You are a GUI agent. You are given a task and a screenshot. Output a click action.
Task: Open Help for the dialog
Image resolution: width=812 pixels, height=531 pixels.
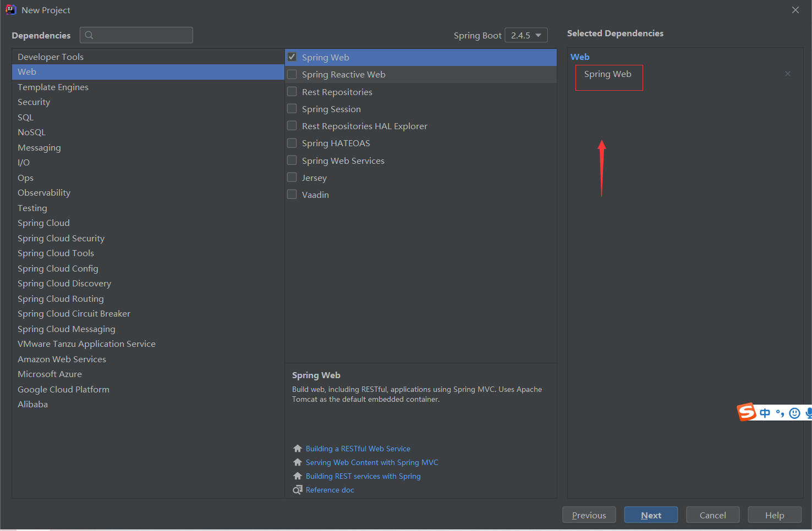pyautogui.click(x=775, y=515)
